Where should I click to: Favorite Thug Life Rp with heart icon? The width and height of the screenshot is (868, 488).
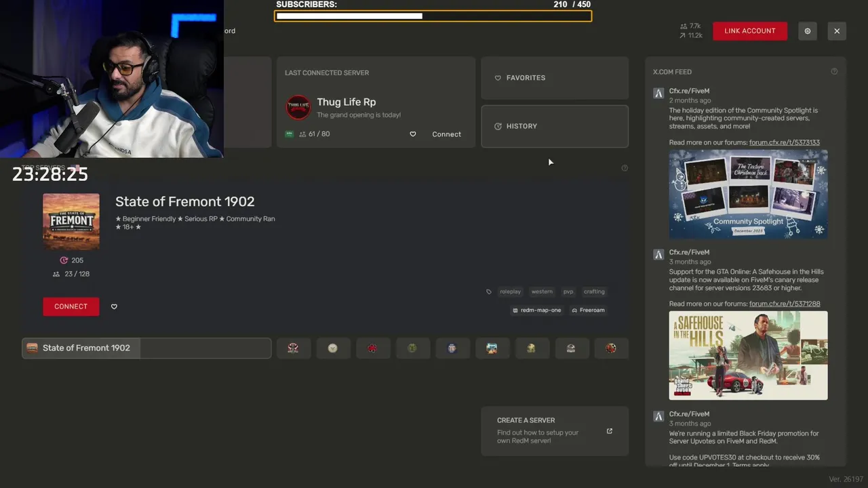(x=412, y=134)
